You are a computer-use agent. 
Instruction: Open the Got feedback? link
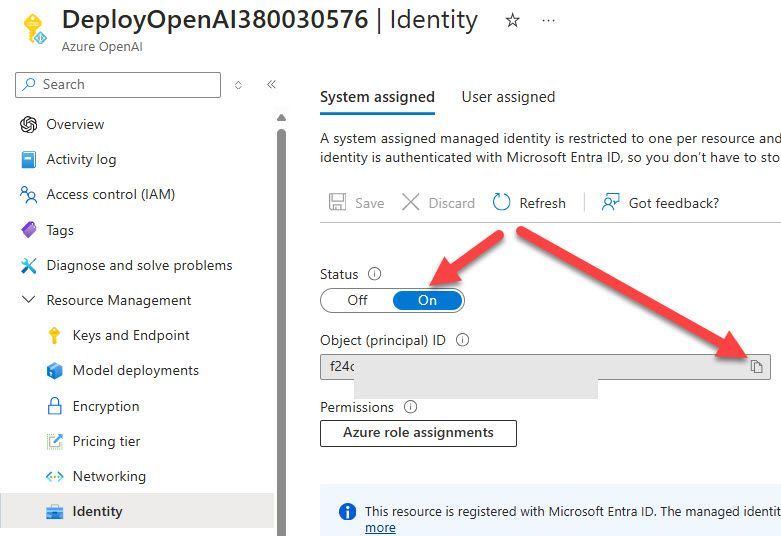click(674, 203)
